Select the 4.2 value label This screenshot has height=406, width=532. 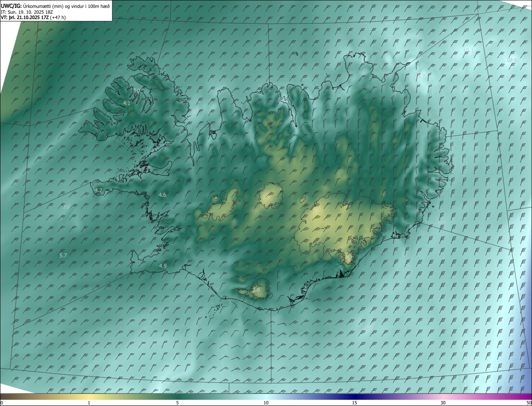(99, 190)
